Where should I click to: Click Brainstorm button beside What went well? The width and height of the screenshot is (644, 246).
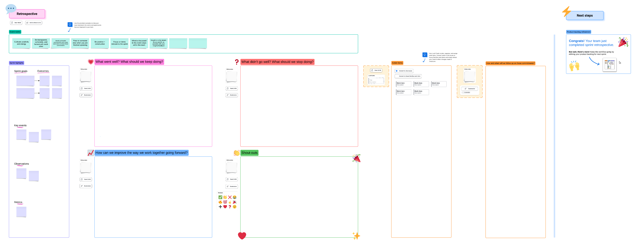86,95
